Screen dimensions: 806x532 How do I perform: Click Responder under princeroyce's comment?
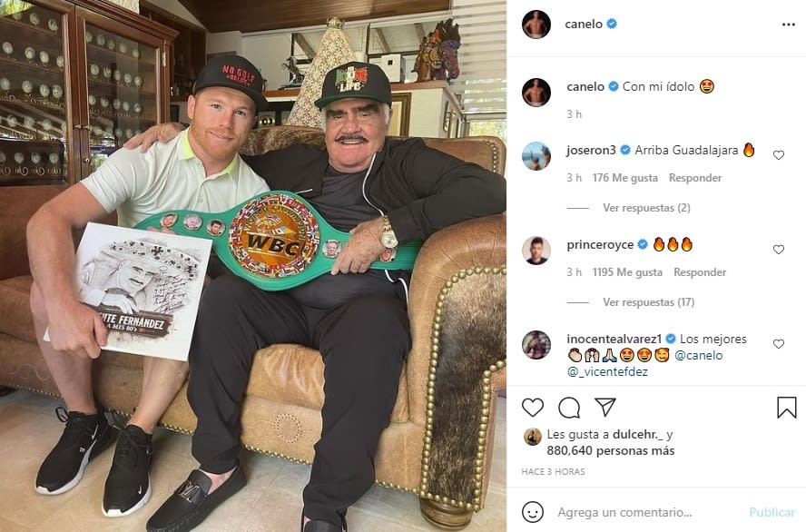pos(700,272)
